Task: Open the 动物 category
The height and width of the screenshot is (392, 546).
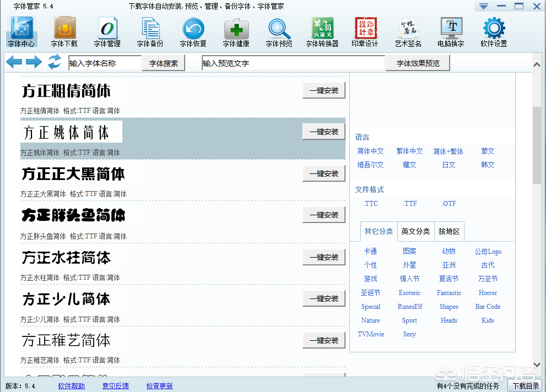Action: pos(448,251)
